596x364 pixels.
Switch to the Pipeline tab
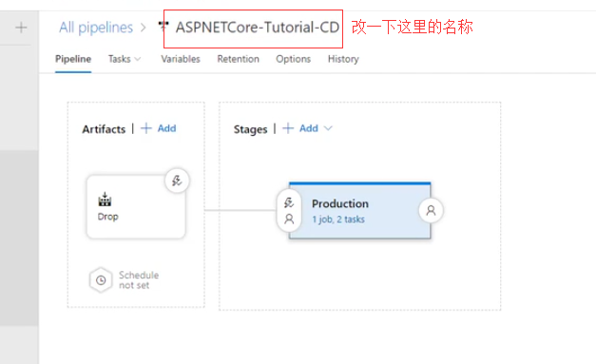click(x=73, y=59)
